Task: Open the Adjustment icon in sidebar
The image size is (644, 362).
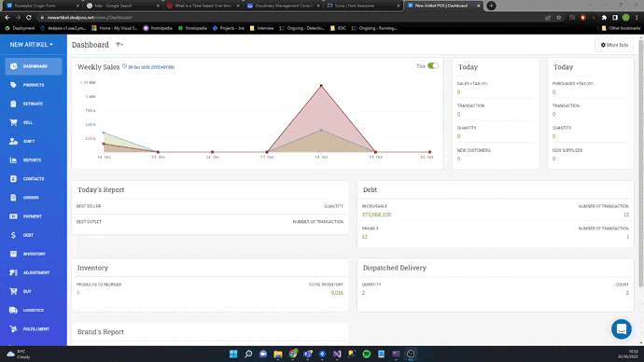Action: [14, 272]
